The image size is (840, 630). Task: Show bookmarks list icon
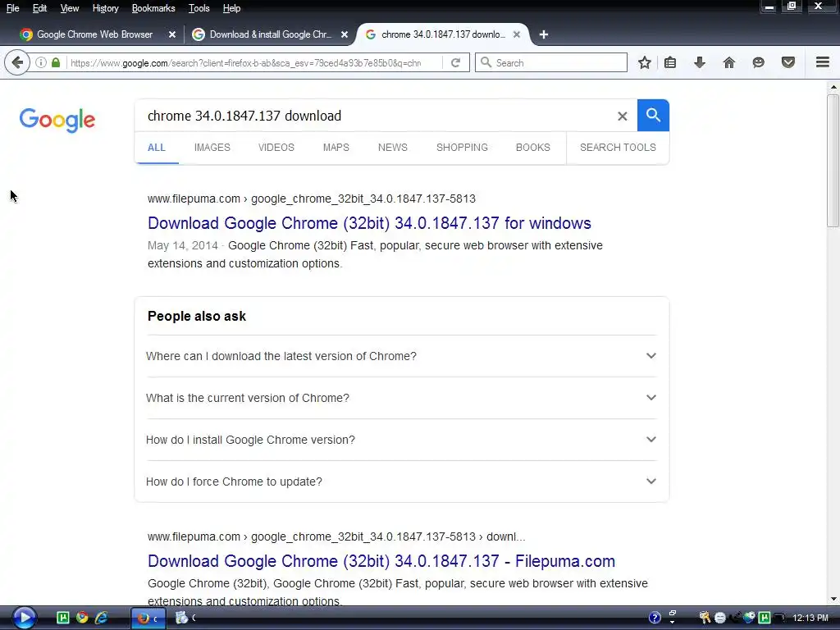click(x=670, y=62)
